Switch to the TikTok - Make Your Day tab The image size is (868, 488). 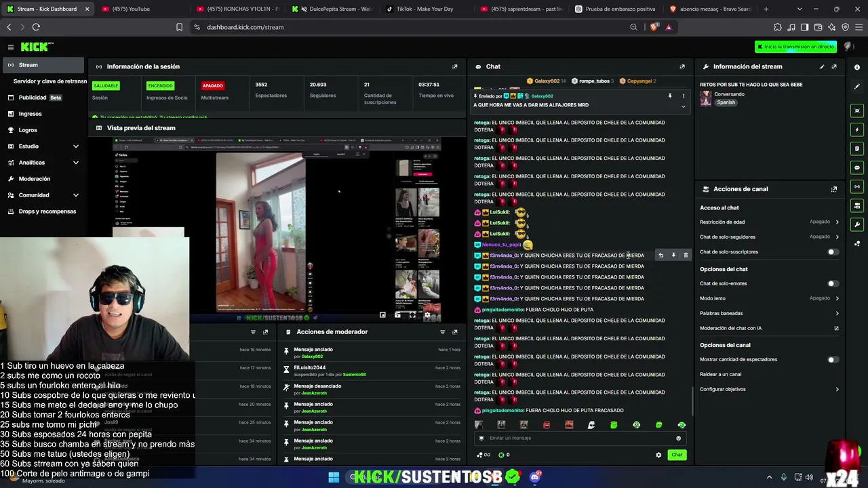click(x=425, y=9)
